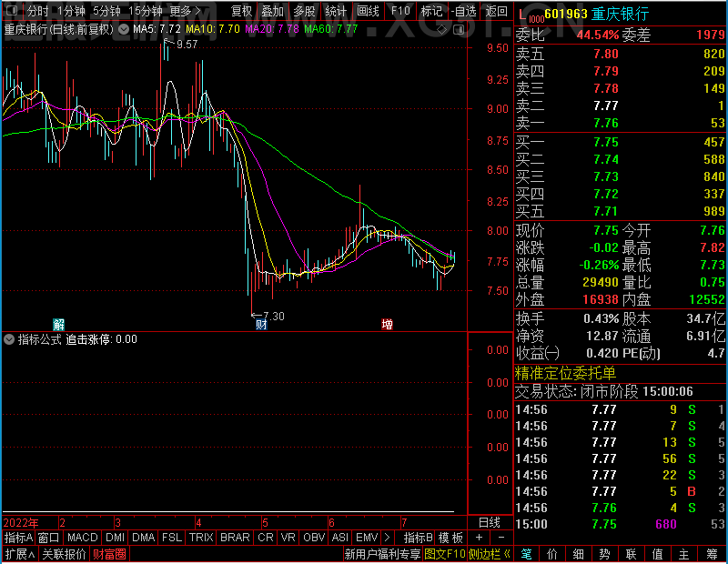Click the 重庆银行 stock name header
This screenshot has width=728, height=564.
(x=620, y=15)
